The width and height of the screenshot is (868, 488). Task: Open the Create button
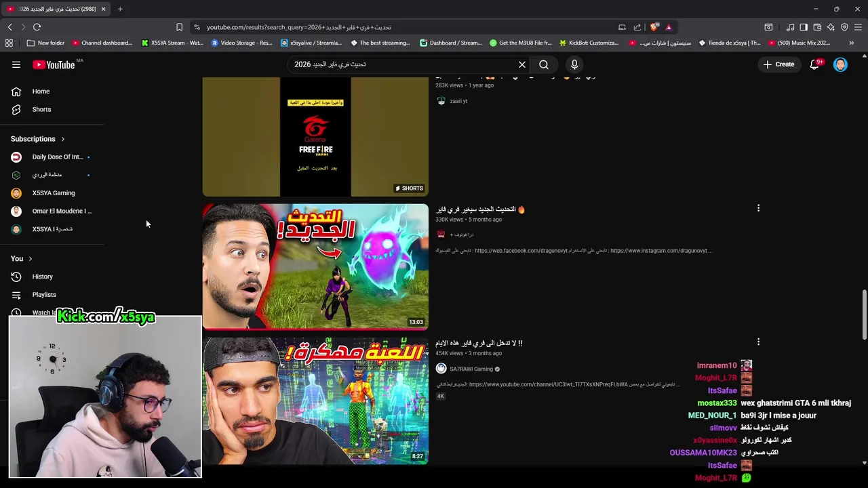[778, 64]
